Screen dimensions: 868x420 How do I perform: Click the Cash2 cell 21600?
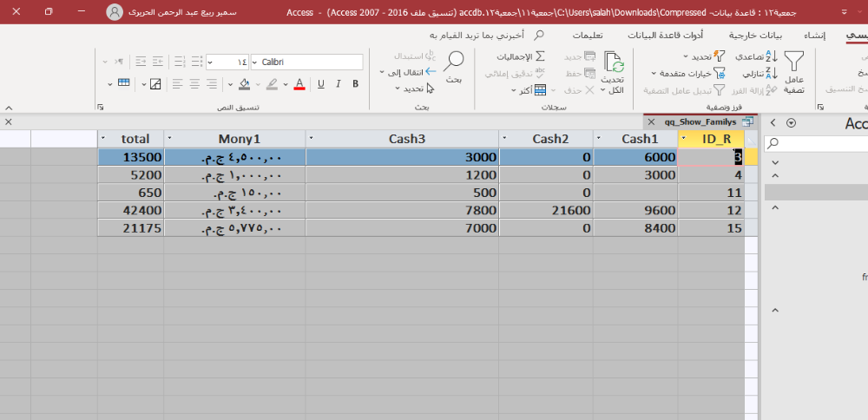point(546,210)
